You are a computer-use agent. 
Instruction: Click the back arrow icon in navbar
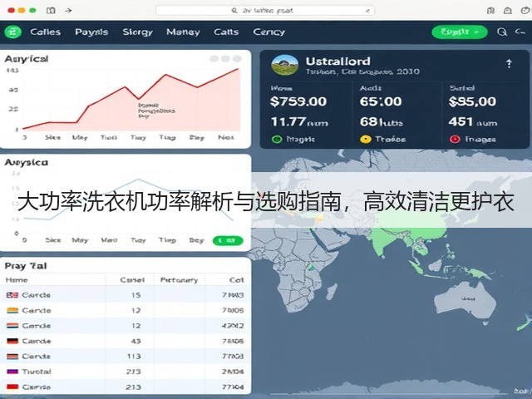[520, 32]
